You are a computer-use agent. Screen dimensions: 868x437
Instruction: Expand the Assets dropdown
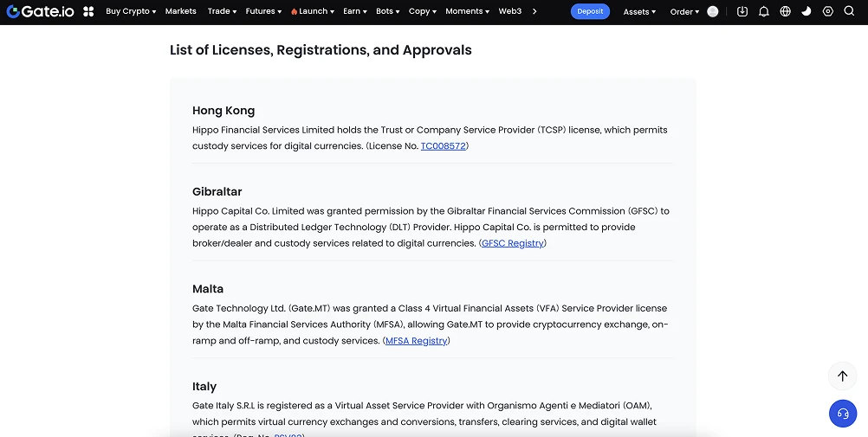click(x=639, y=11)
